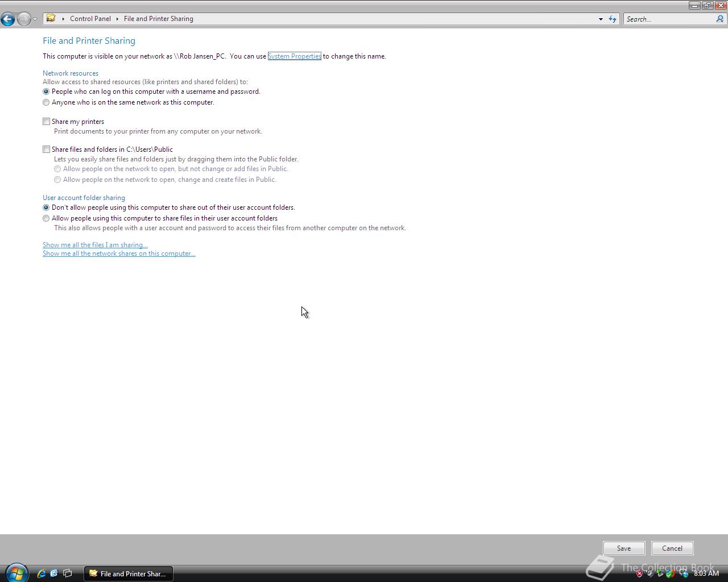This screenshot has width=728, height=582.
Task: Click the address bar Refresh icon
Action: click(x=613, y=19)
